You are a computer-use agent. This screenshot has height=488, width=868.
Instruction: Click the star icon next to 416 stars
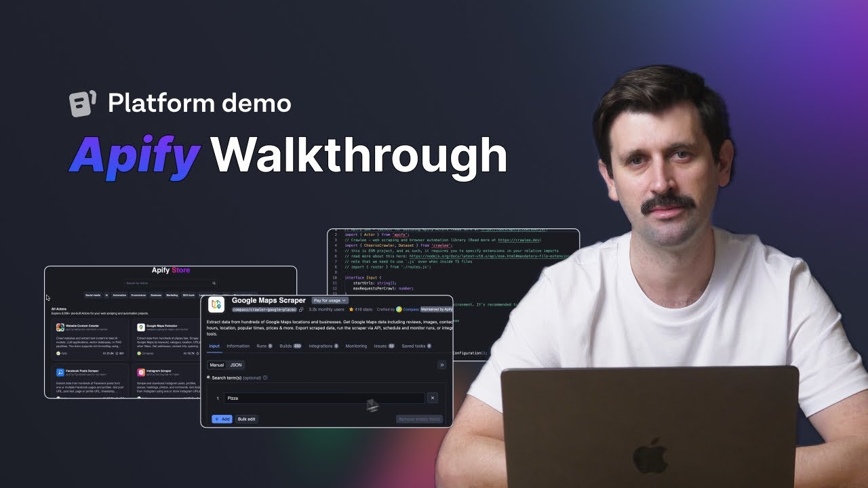click(351, 310)
